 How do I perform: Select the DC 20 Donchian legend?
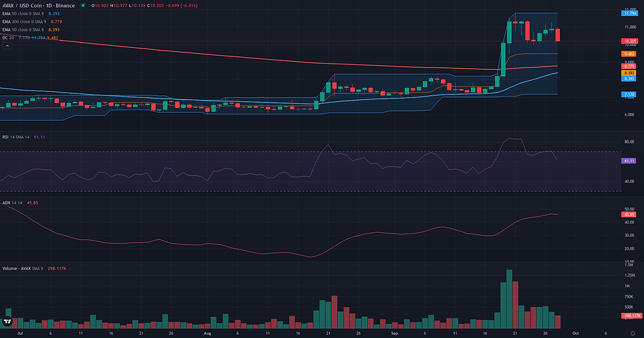30,38
